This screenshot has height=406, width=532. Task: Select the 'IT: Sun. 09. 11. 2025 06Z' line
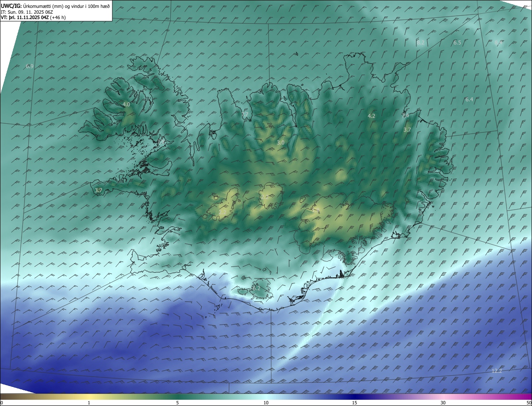pyautogui.click(x=27, y=12)
